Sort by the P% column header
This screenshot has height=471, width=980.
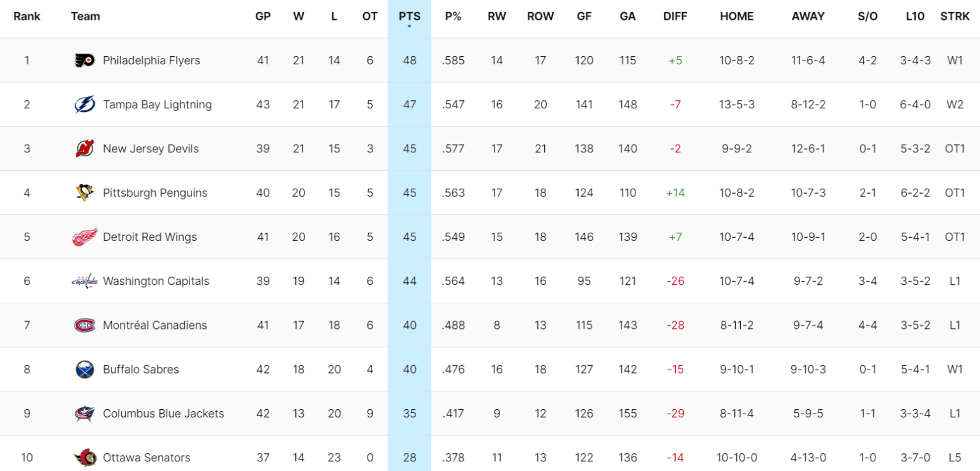(x=453, y=17)
